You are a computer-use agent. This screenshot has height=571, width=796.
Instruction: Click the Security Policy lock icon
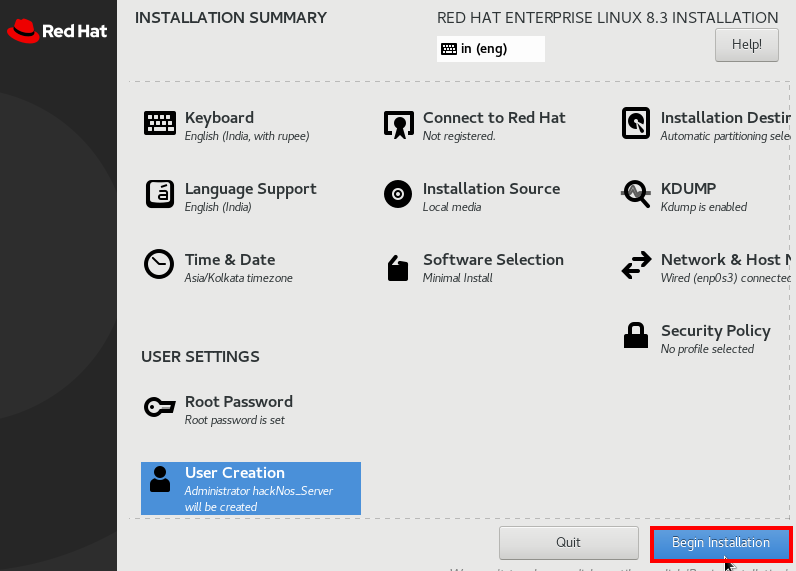(636, 335)
